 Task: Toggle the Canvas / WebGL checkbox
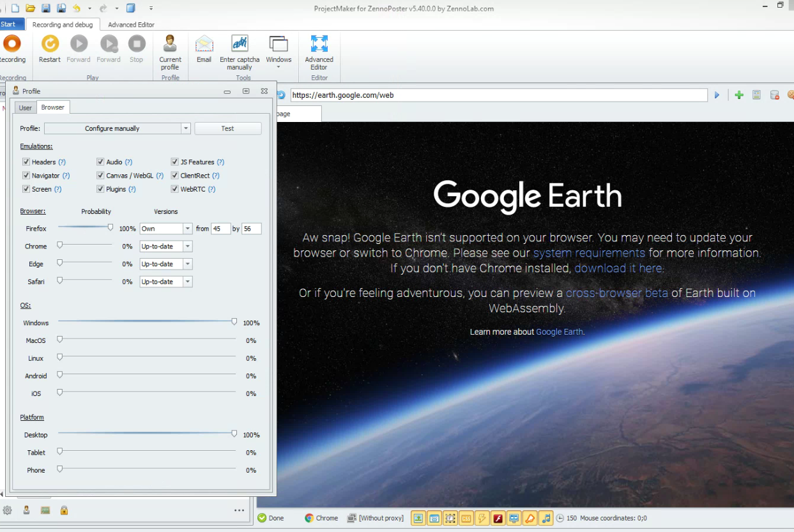click(101, 176)
